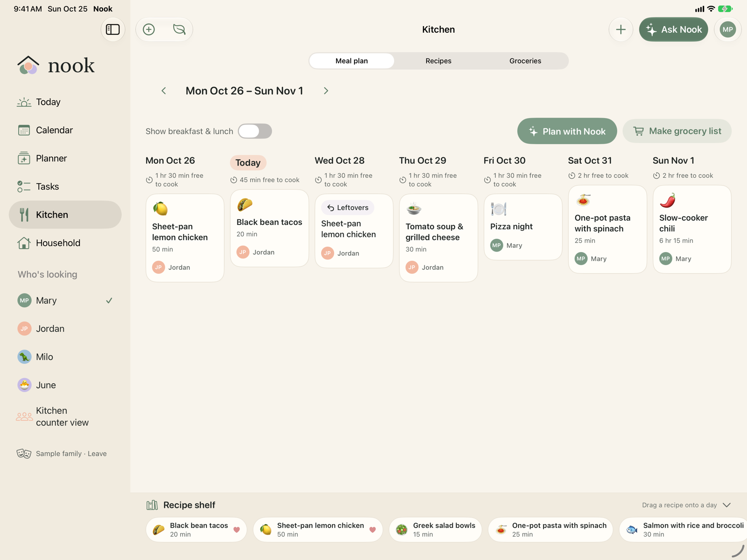Open the Meal plan tab

tap(352, 61)
